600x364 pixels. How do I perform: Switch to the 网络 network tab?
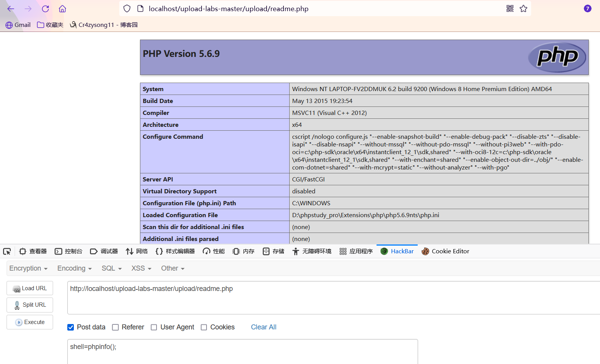(137, 251)
